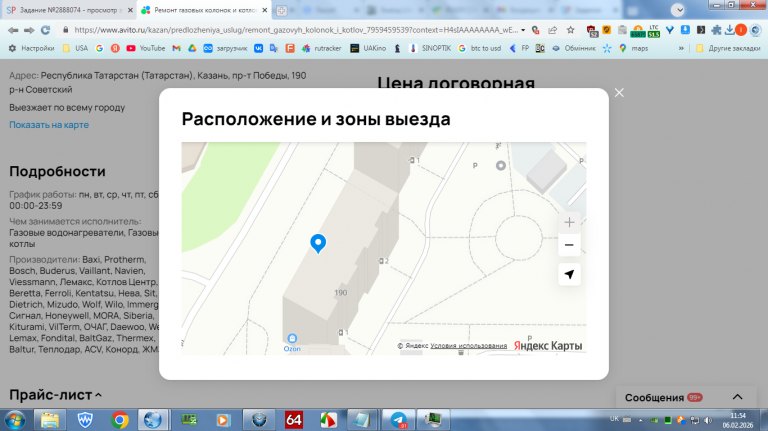Open the Google Drive bookmark icon
The width and height of the screenshot is (768, 431).
click(x=192, y=48)
